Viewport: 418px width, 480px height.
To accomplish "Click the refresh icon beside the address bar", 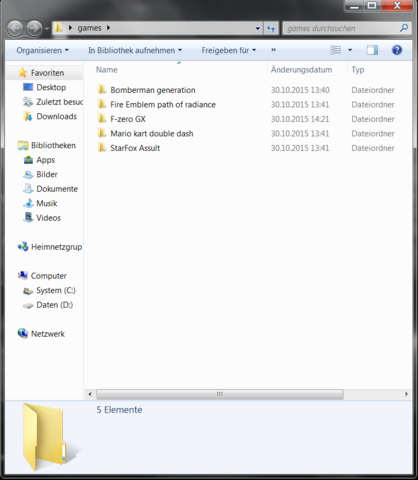I will (271, 28).
